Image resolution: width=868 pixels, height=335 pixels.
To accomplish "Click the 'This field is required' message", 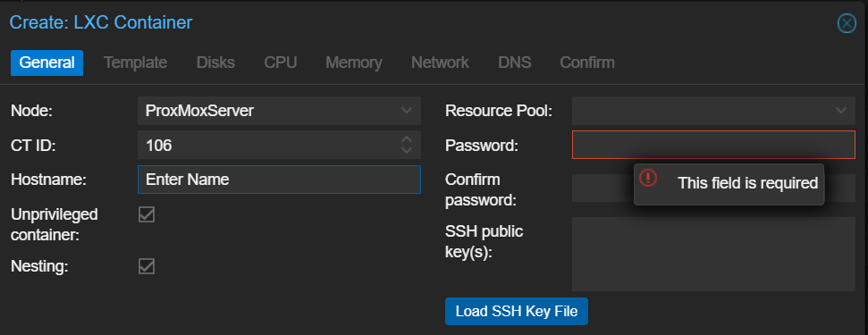I will pyautogui.click(x=748, y=183).
